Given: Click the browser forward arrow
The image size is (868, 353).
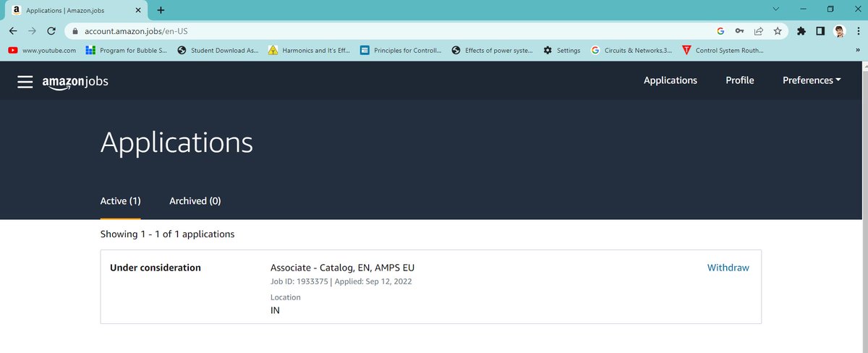Looking at the screenshot, I should point(32,31).
